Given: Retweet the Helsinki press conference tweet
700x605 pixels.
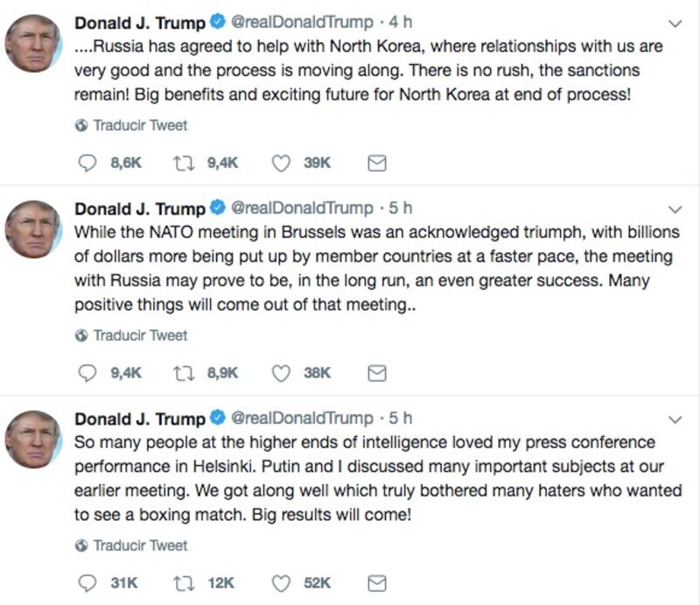Looking at the screenshot, I should pyautogui.click(x=183, y=583).
